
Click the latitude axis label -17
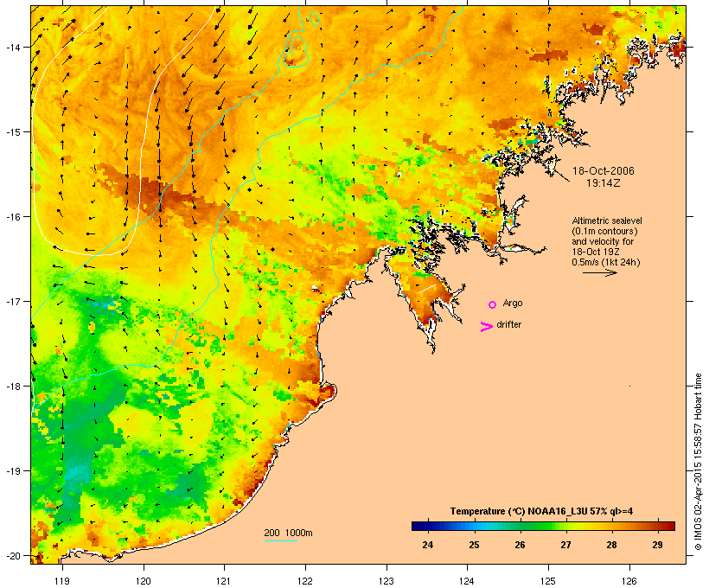point(13,301)
